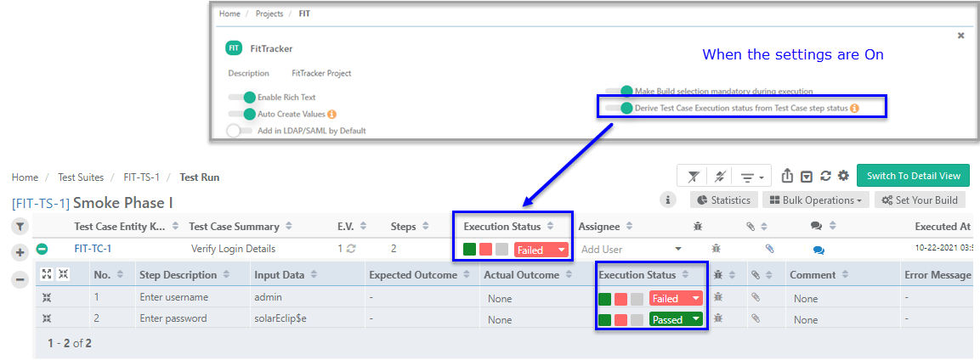Screen dimensions: 980x360
Task: Click the red swatch in Enter username step row
Action: (620, 299)
